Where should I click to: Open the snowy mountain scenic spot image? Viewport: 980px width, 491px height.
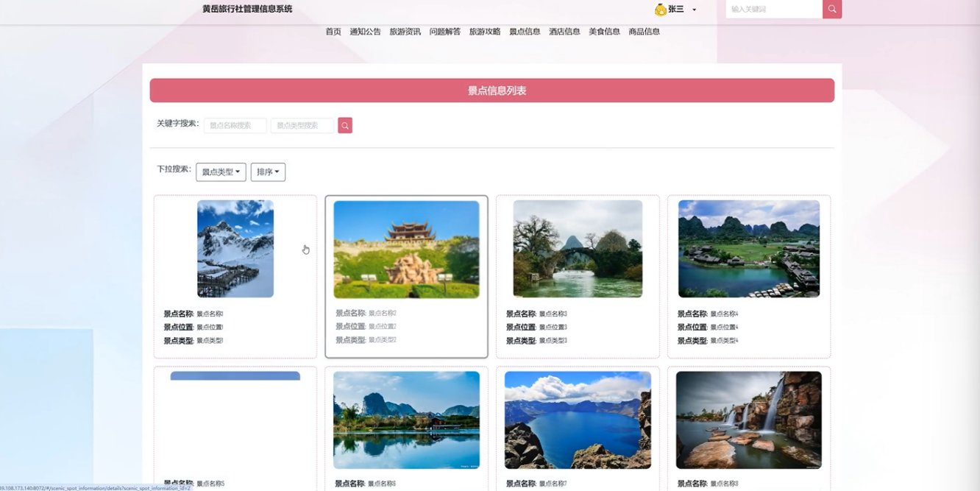click(235, 249)
